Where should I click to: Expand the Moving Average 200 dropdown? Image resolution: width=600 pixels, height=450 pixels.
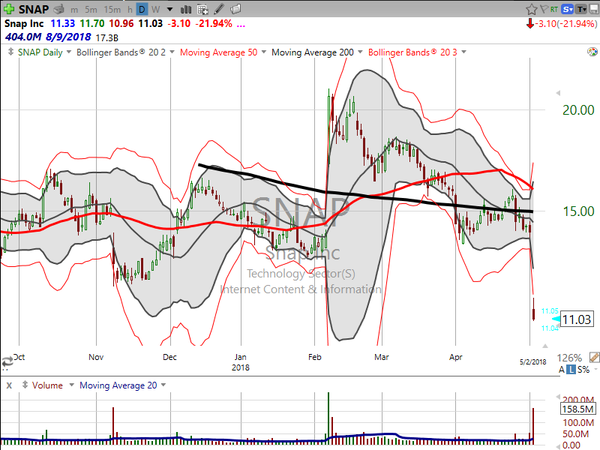click(x=360, y=52)
